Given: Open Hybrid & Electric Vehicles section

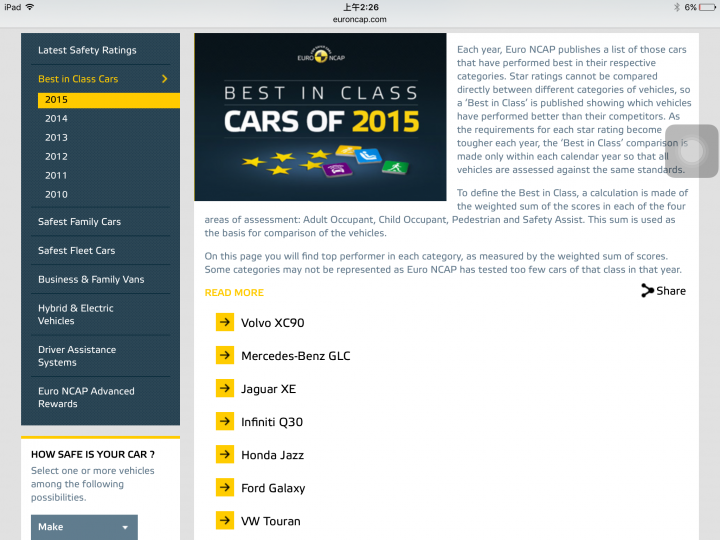Looking at the screenshot, I should click(76, 315).
